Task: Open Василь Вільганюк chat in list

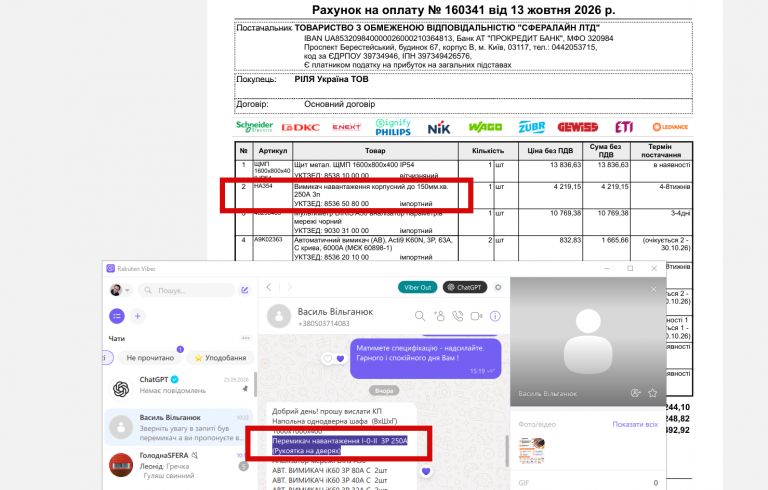Action: coord(179,427)
